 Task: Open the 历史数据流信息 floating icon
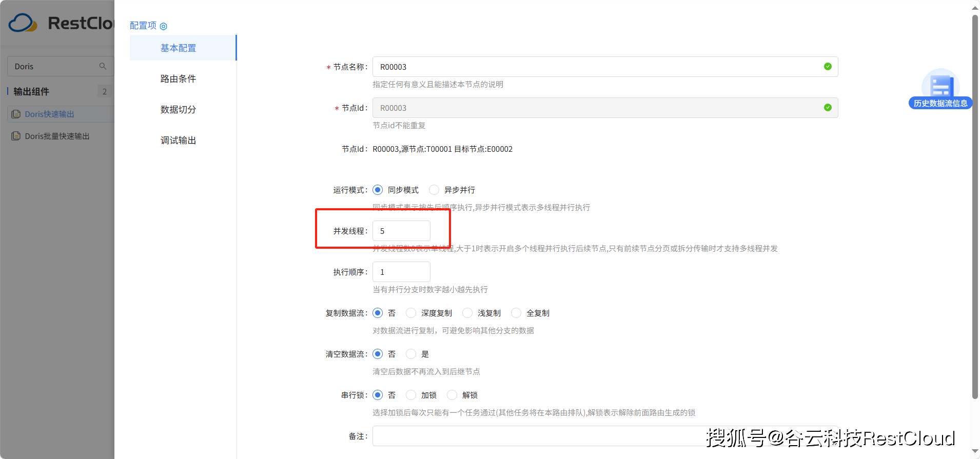coord(940,88)
